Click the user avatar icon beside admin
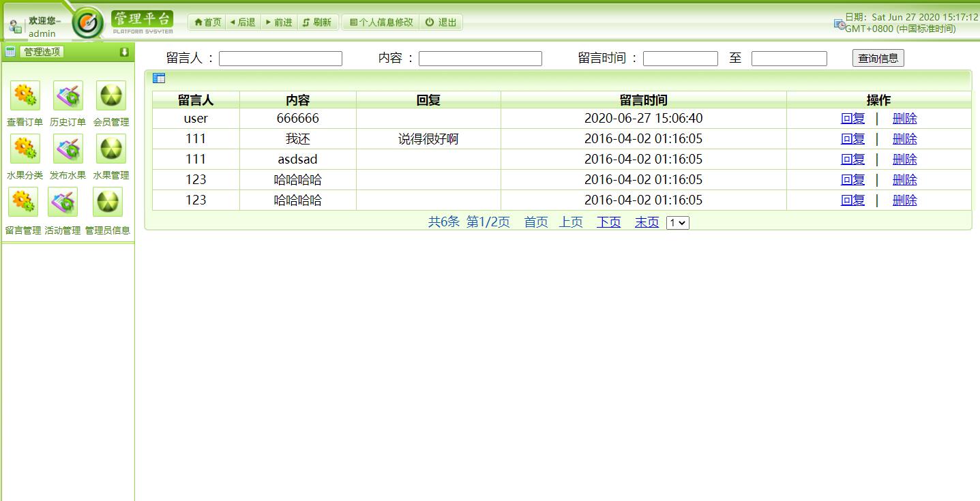 click(16, 27)
